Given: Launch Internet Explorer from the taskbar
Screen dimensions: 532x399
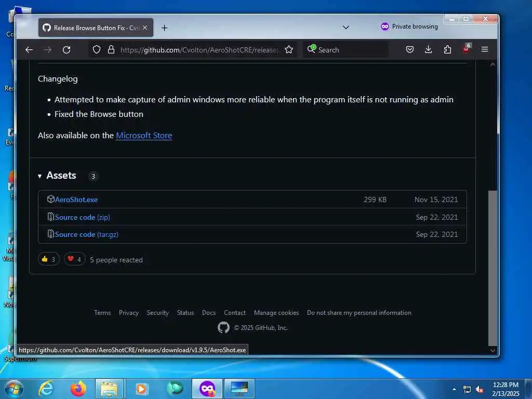Looking at the screenshot, I should (x=46, y=389).
